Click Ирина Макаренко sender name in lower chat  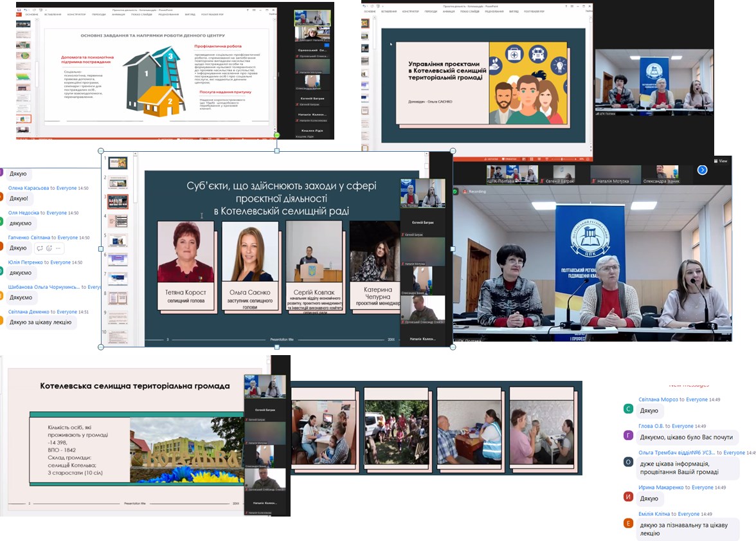pos(661,488)
